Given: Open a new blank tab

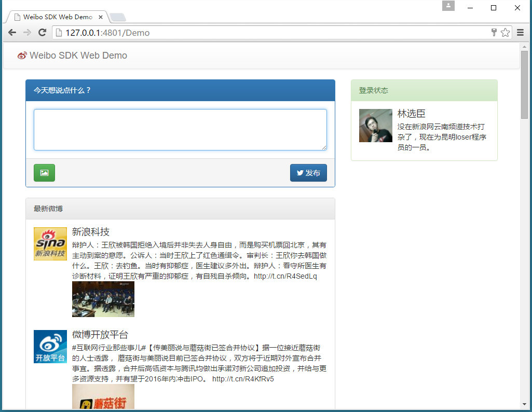Looking at the screenshot, I should (x=118, y=17).
